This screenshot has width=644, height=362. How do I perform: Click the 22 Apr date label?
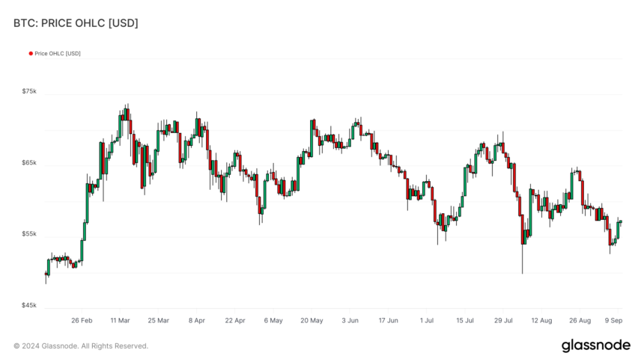[235, 321]
